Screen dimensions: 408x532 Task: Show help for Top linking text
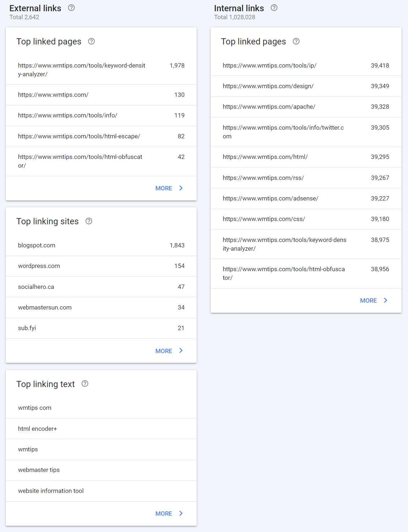tap(85, 384)
